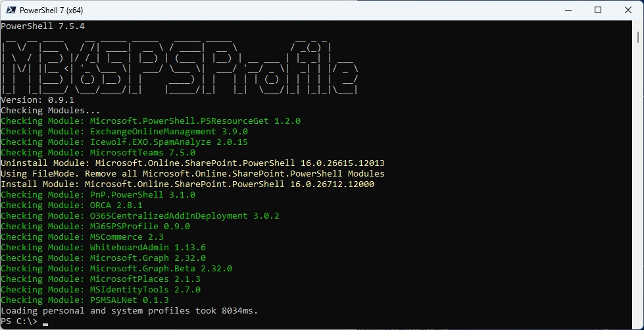Click the "Loading personal and system profiles" line
Viewport: 644px width, 330px height.
tap(129, 311)
